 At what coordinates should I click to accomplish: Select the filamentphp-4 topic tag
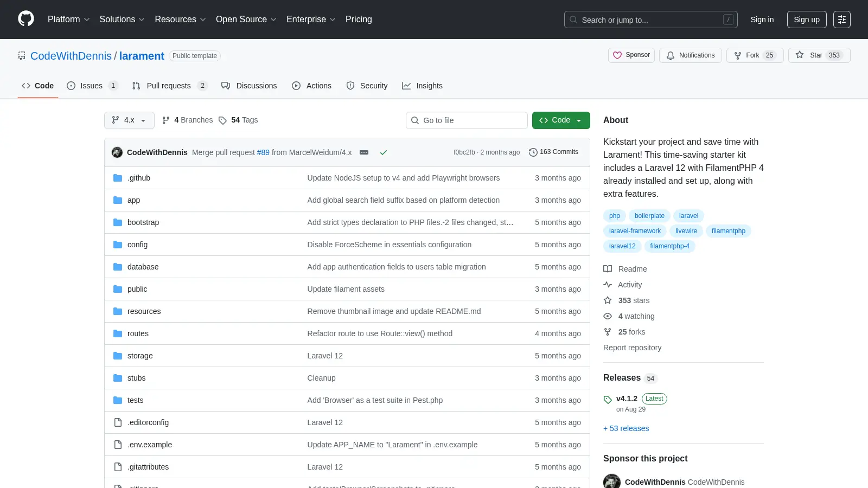(x=670, y=246)
